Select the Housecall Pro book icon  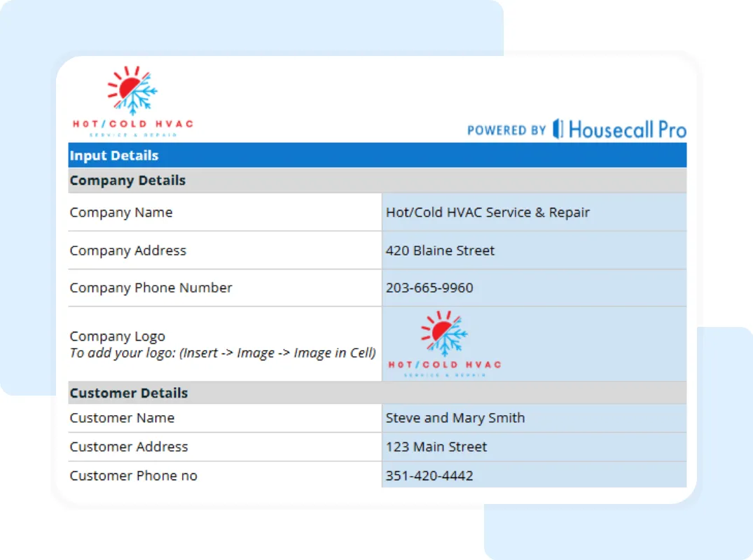click(x=558, y=128)
